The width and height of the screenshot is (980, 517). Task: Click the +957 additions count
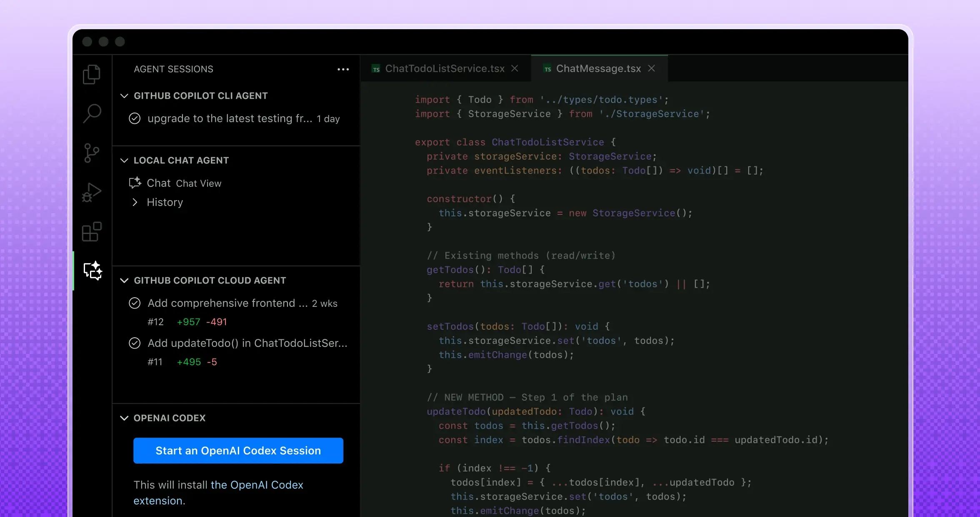click(188, 322)
